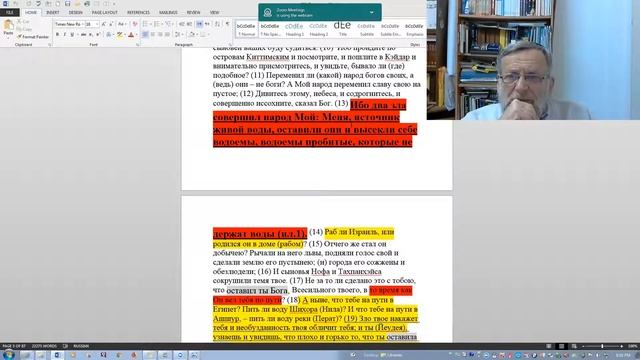
Task: Toggle Subscript formatting
Action: [91, 35]
